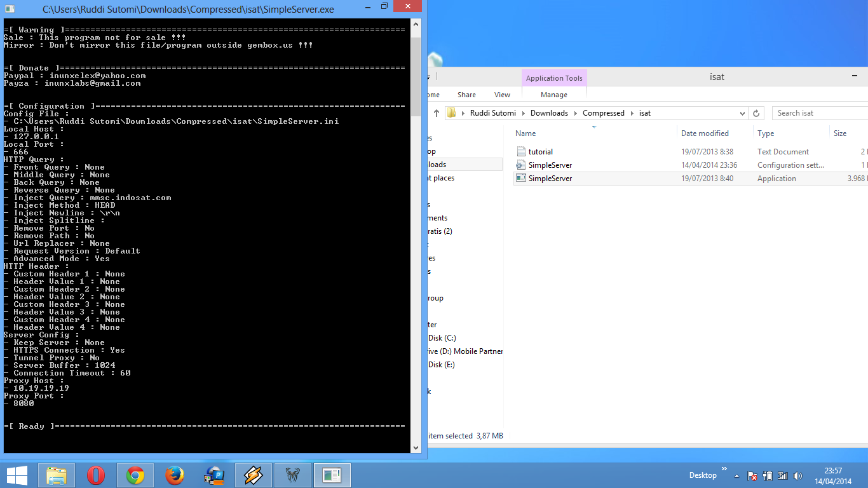Launch Opera browser from the taskbar
The image size is (868, 488).
coord(96,475)
